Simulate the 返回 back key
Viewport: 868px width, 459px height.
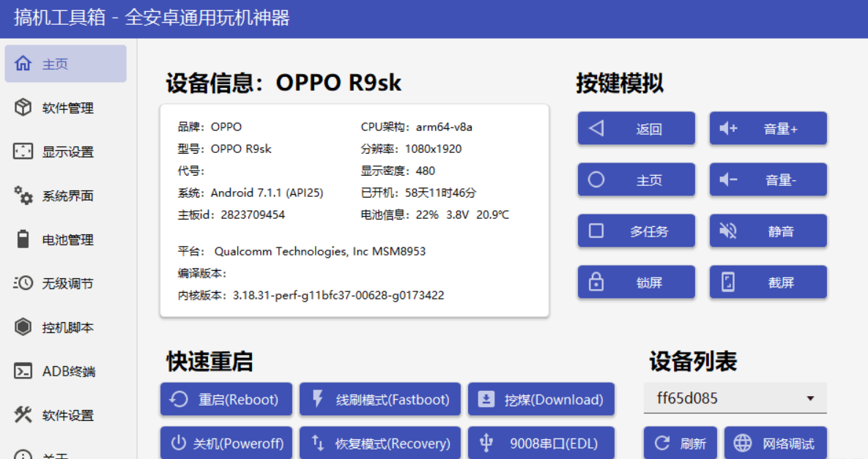click(636, 127)
